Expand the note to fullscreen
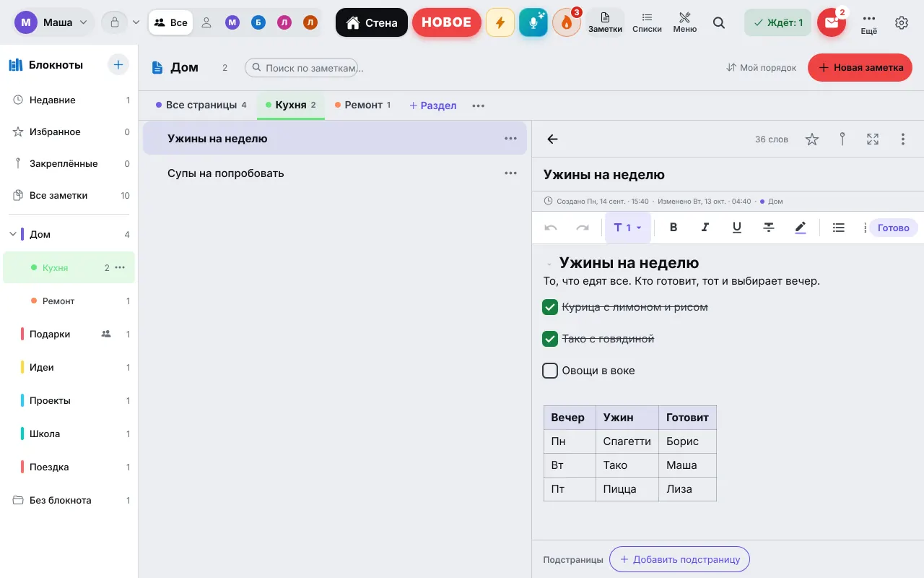The image size is (924, 578). [x=873, y=139]
